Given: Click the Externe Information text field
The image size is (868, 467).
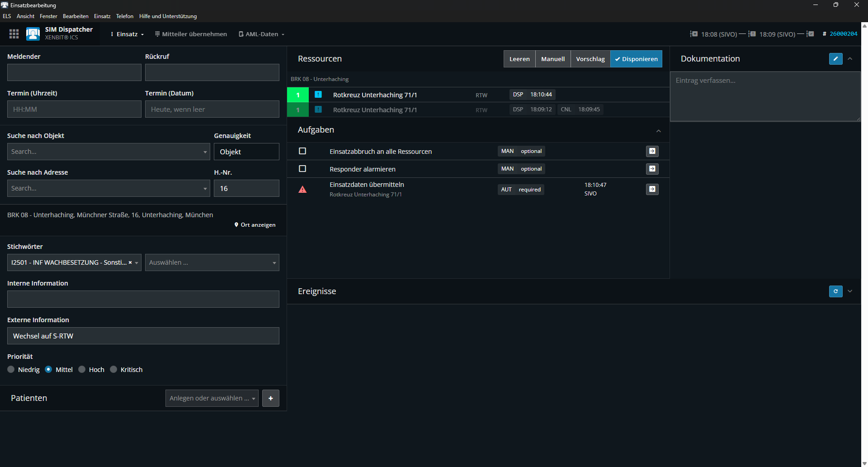Looking at the screenshot, I should pos(143,336).
